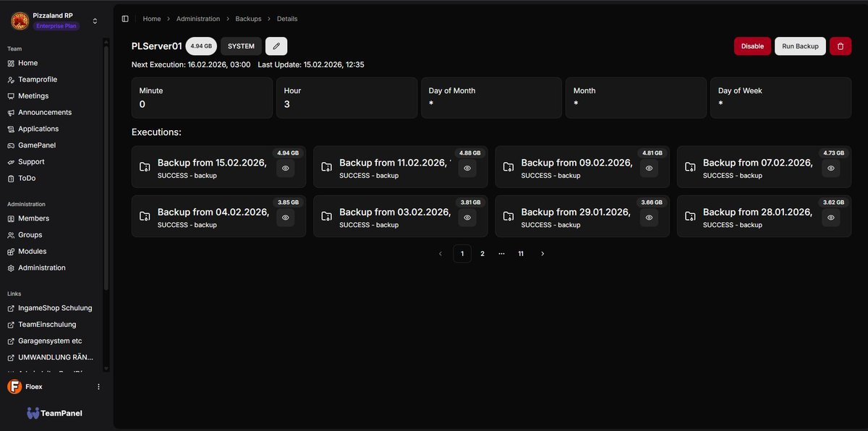Open the ToDo section
The image size is (868, 431).
[27, 177]
